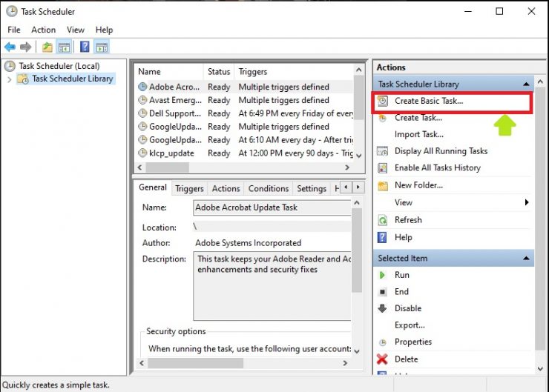
Task: Click the clock icon of the Adobe Acro... task
Action: [x=142, y=87]
